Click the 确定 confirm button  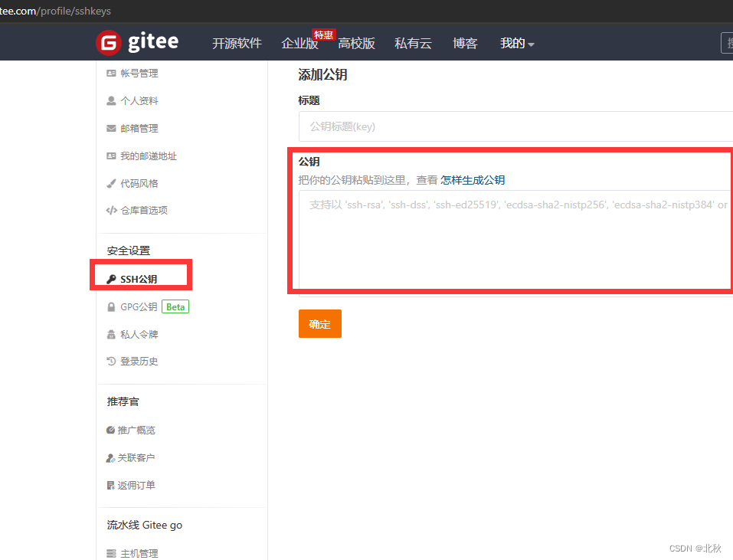[x=319, y=323]
